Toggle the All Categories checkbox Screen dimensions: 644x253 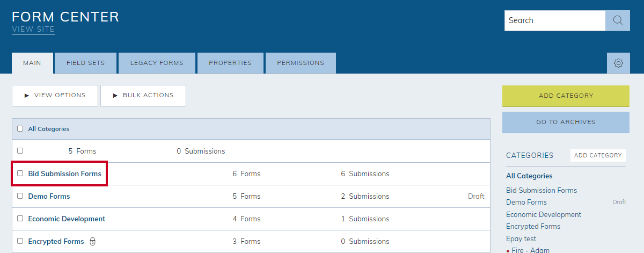[x=20, y=129]
